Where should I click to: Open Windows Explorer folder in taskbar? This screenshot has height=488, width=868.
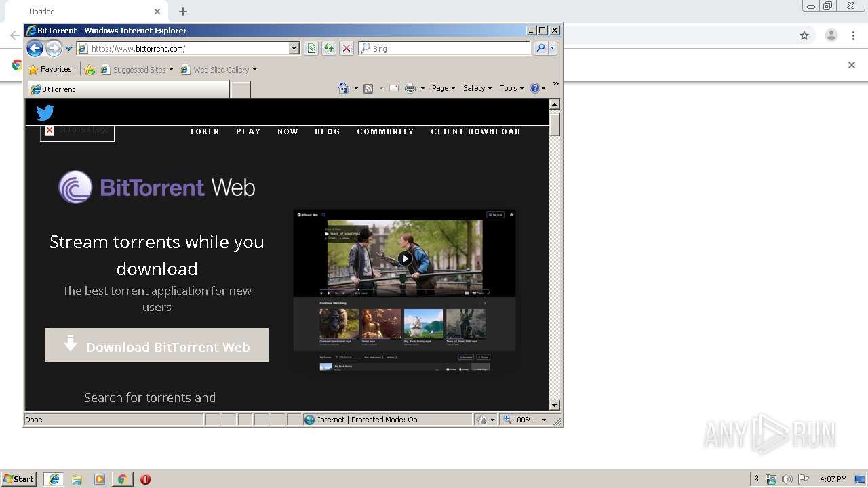click(77, 479)
